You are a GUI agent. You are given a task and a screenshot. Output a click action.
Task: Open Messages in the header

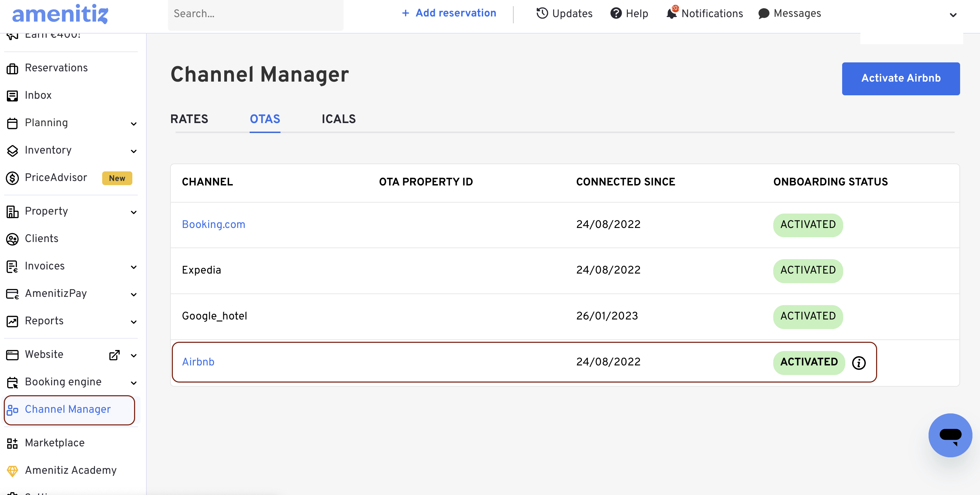click(789, 13)
